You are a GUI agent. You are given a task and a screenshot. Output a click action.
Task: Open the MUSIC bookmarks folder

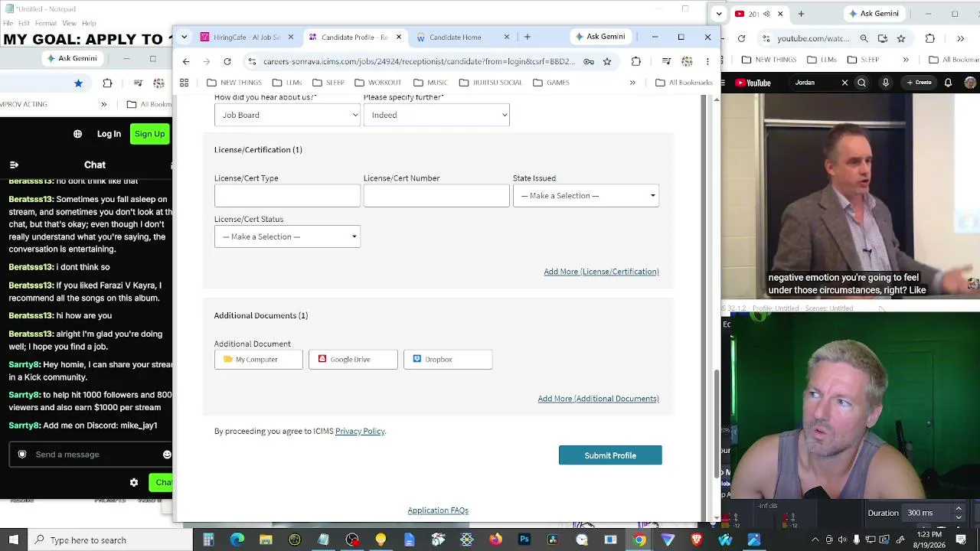coord(430,83)
